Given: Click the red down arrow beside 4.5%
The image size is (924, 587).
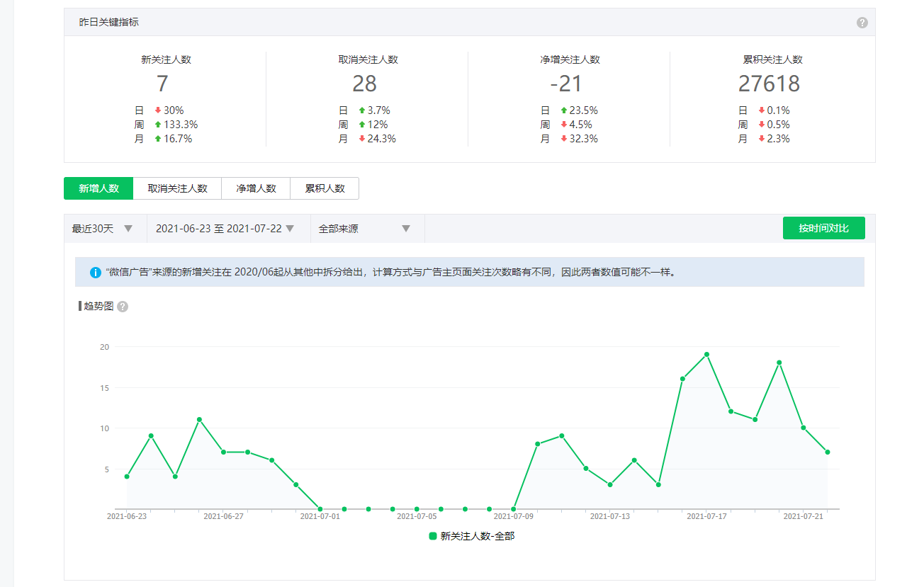Looking at the screenshot, I should click(x=563, y=125).
